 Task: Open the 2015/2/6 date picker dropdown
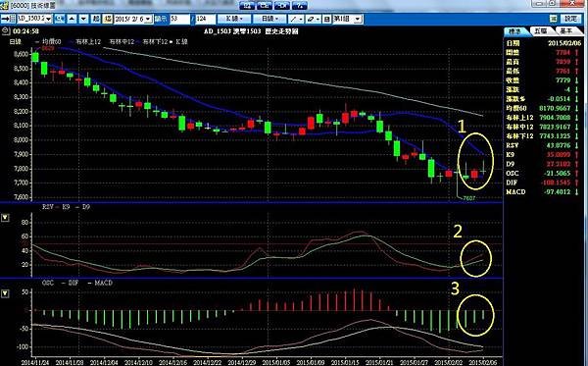pyautogui.click(x=148, y=19)
